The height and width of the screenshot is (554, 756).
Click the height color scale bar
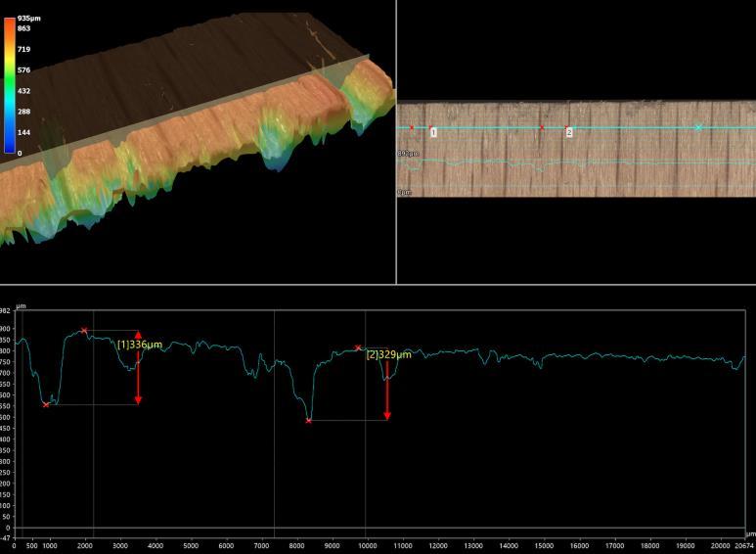tap(10, 86)
